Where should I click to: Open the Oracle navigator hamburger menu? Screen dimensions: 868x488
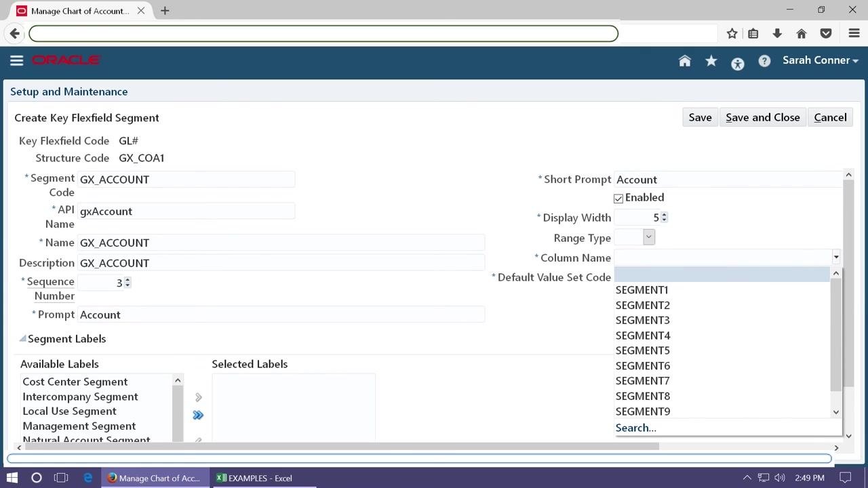[x=17, y=60]
